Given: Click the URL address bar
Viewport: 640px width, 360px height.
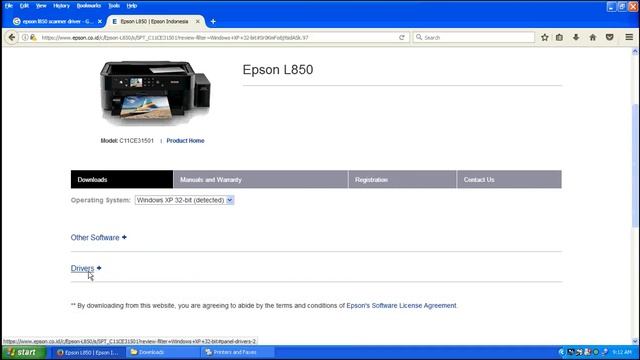Looking at the screenshot, I should 216,37.
